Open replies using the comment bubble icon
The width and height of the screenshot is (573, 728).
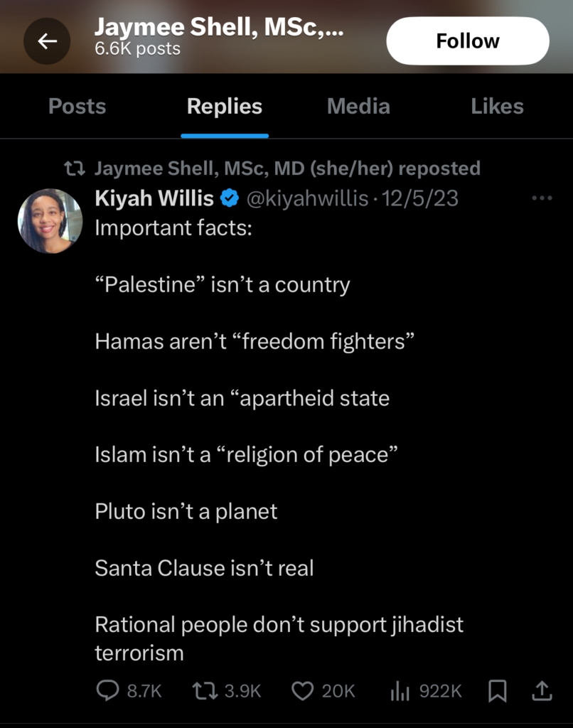click(x=108, y=690)
